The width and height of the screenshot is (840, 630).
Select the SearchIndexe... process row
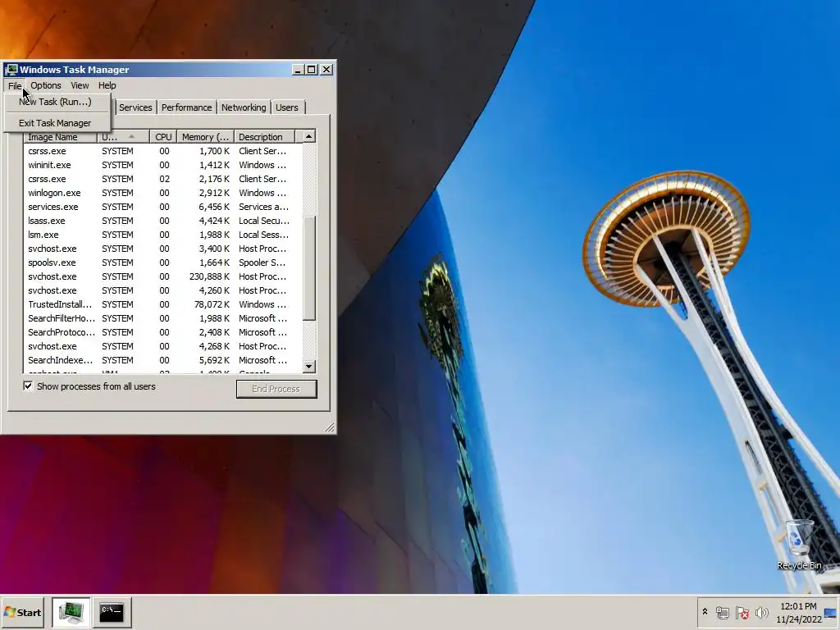163,360
